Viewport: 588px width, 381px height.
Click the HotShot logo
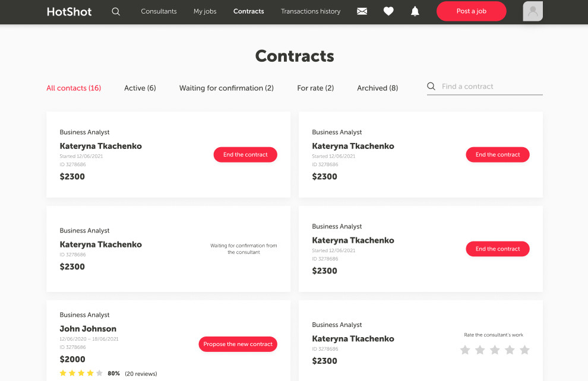[x=69, y=12]
